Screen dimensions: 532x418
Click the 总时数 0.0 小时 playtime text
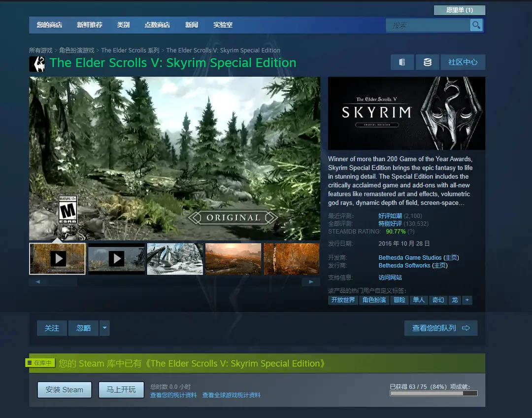pos(170,387)
